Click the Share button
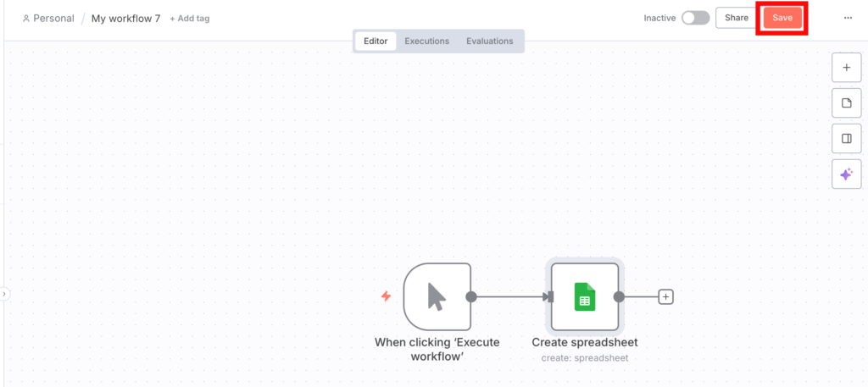 coord(736,18)
